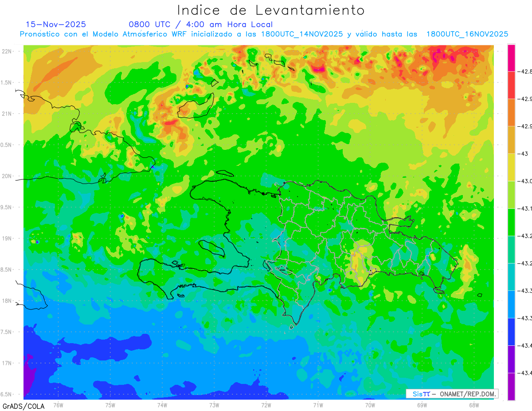This screenshot has height=411, width=532.
Task: Click the "17N" latitude label
Action: pos(7,363)
